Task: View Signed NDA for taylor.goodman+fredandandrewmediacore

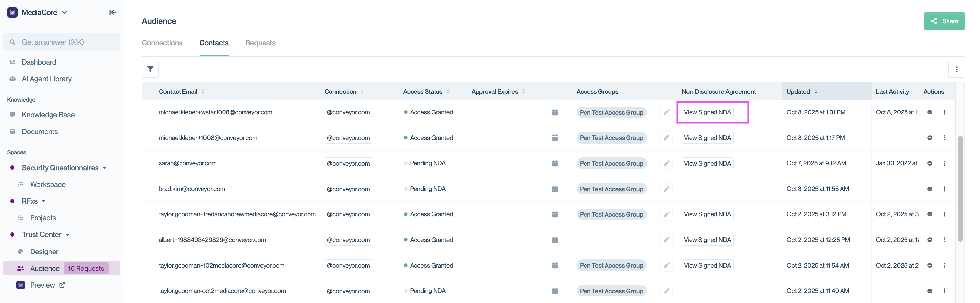Action: [707, 214]
